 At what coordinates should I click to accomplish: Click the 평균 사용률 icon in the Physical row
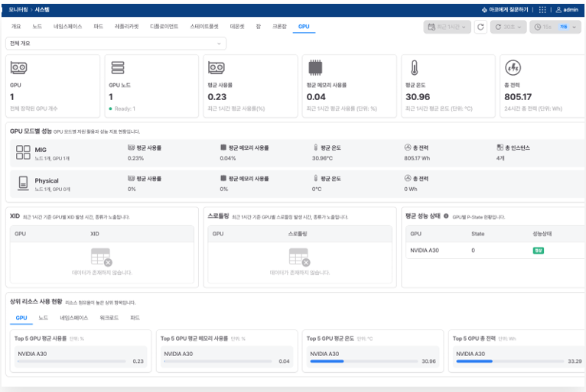[x=131, y=179]
